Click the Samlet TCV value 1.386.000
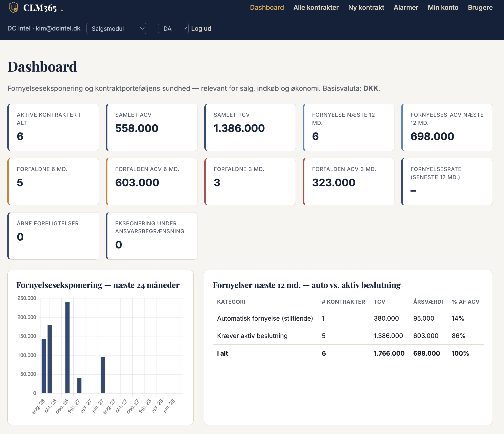The image size is (504, 434). coord(239,128)
